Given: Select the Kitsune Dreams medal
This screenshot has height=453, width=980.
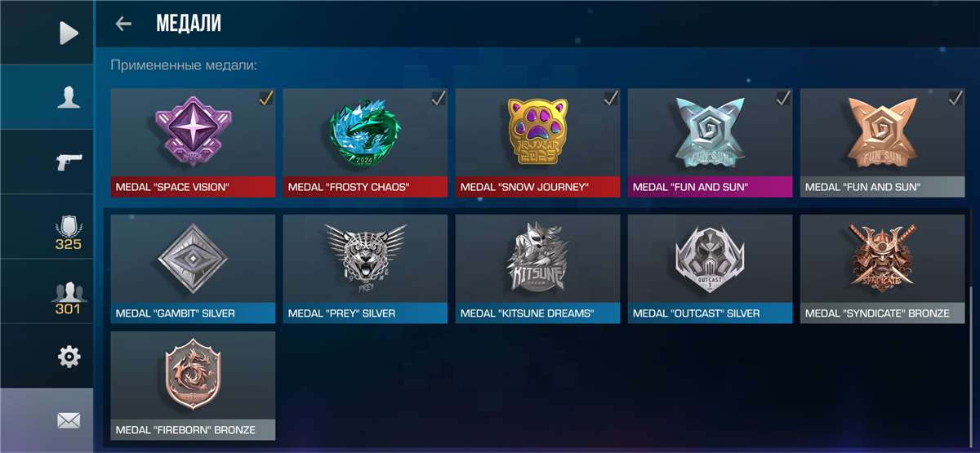Looking at the screenshot, I should (537, 269).
